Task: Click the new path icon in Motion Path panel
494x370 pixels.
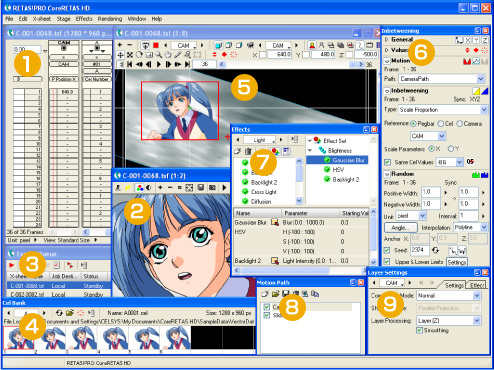Action: 265,294
